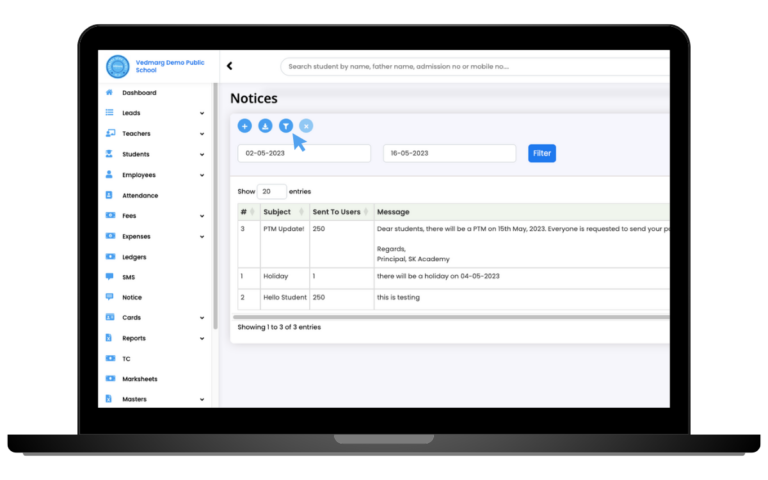The image size is (768, 480).
Task: Expand the Students submenu
Action: tap(202, 154)
